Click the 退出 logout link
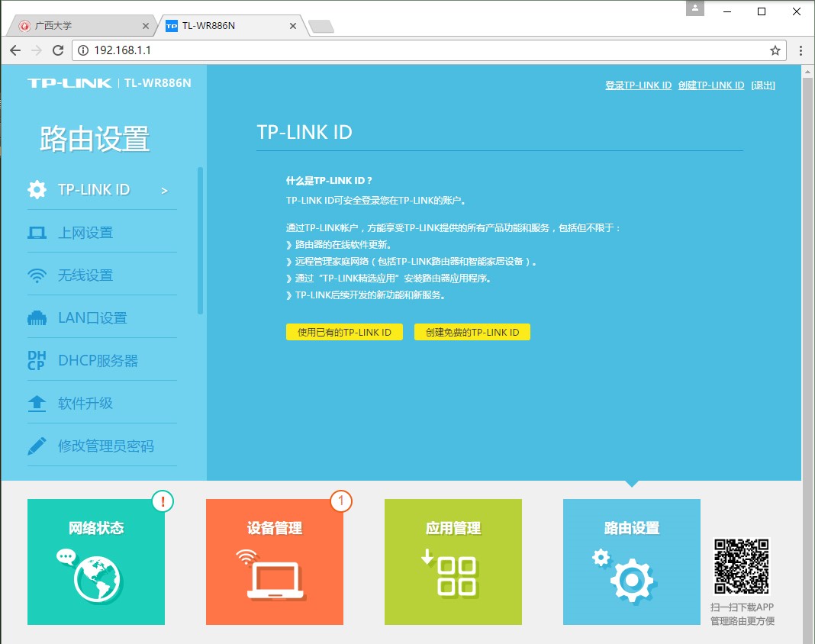815x644 pixels. pos(763,85)
